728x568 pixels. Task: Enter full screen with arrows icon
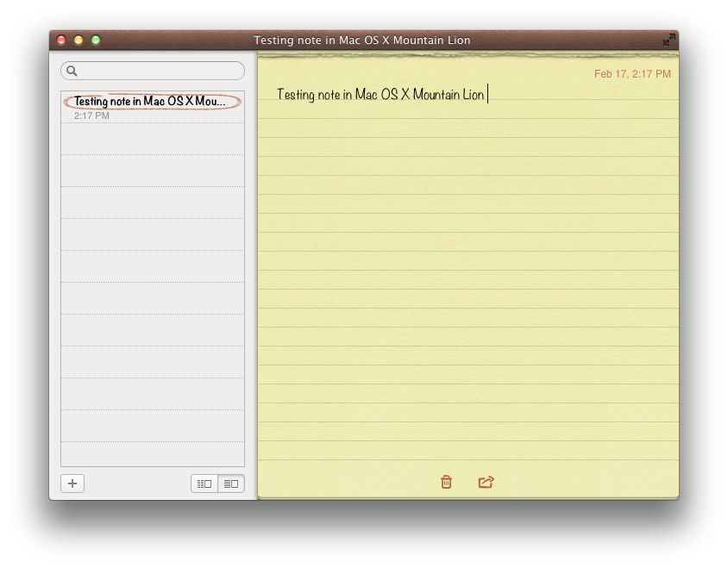click(x=669, y=41)
